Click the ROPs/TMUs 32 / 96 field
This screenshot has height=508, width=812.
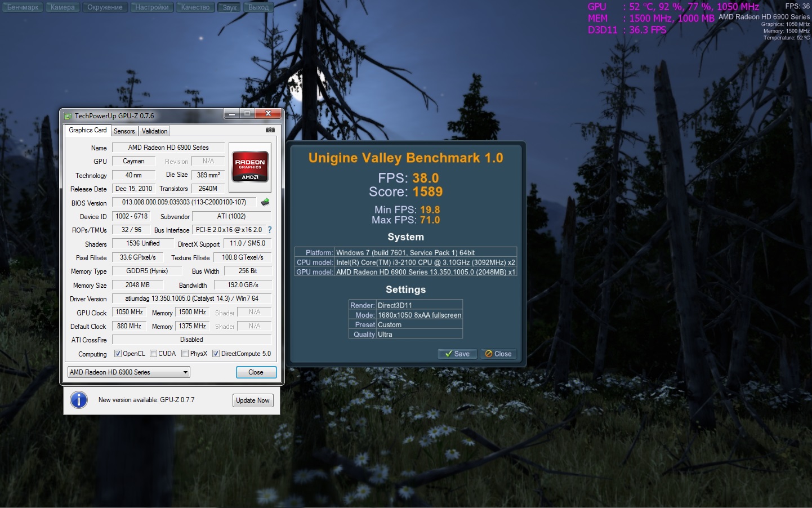click(x=132, y=230)
